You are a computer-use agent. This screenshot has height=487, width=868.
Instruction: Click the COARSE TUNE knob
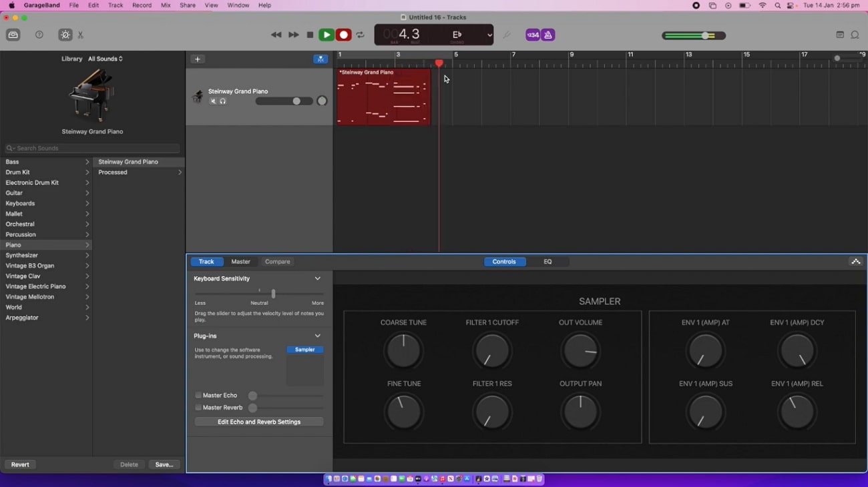click(404, 351)
